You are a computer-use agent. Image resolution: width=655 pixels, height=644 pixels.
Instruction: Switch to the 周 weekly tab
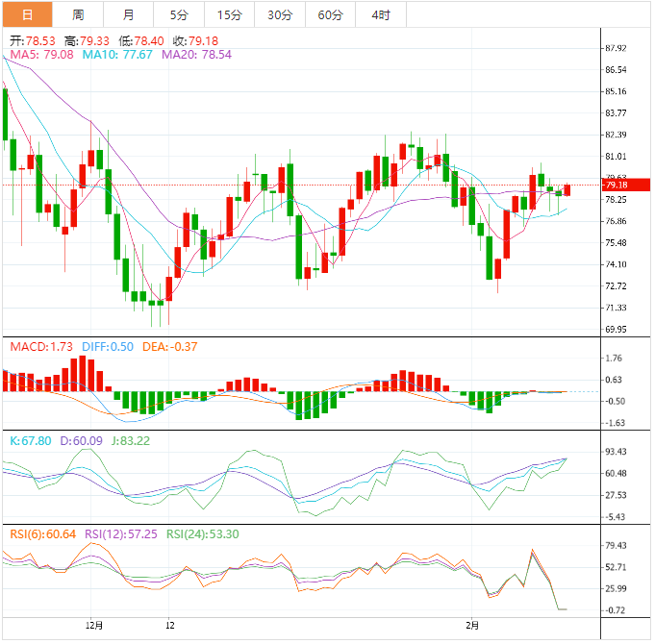point(78,14)
